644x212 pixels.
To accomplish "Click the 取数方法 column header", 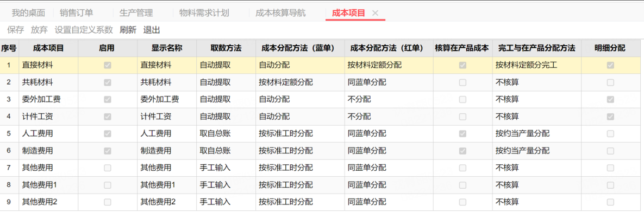I will (226, 48).
